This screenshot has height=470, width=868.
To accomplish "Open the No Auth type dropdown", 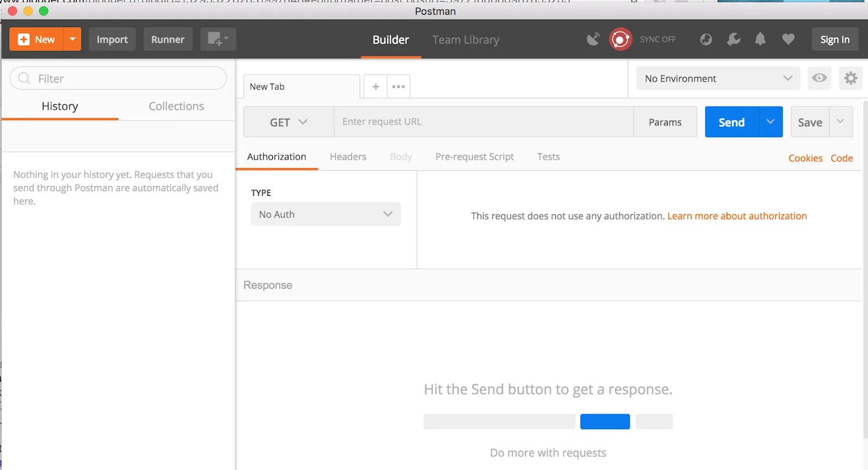I will pos(325,214).
